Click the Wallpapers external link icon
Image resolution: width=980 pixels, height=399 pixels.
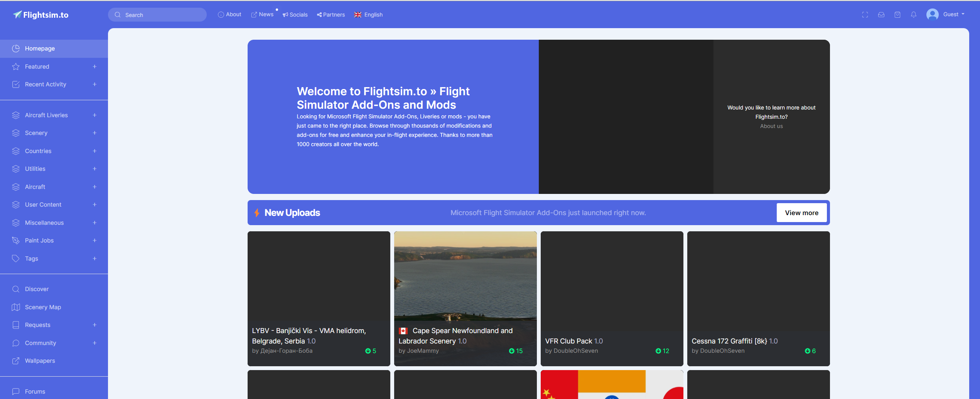[16, 361]
